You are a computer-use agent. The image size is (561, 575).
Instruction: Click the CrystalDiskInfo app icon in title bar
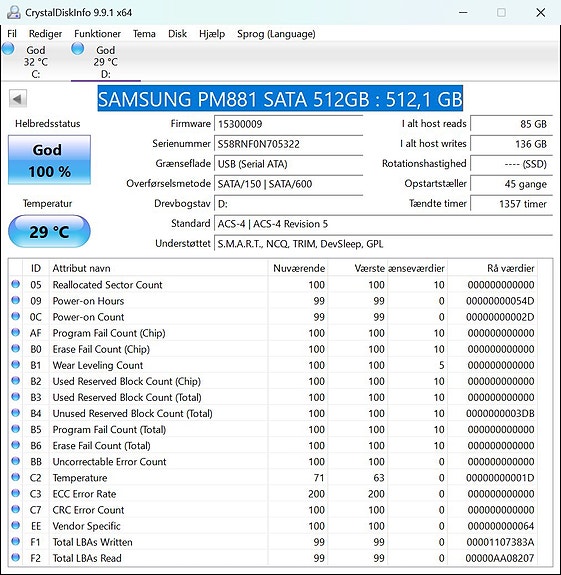click(x=14, y=12)
